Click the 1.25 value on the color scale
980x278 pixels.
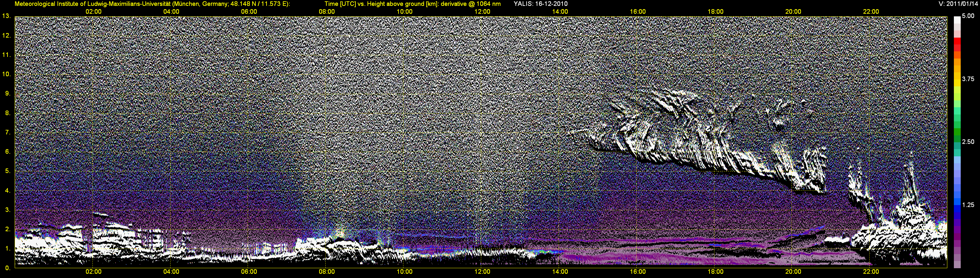[968, 205]
